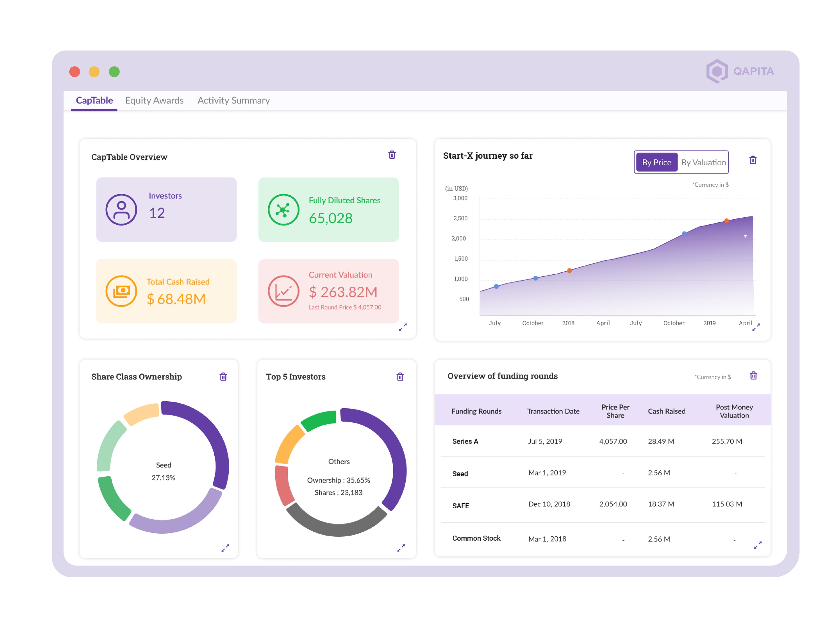This screenshot has width=840, height=630.
Task: Delete the funding rounds overview widget
Action: coord(753,375)
